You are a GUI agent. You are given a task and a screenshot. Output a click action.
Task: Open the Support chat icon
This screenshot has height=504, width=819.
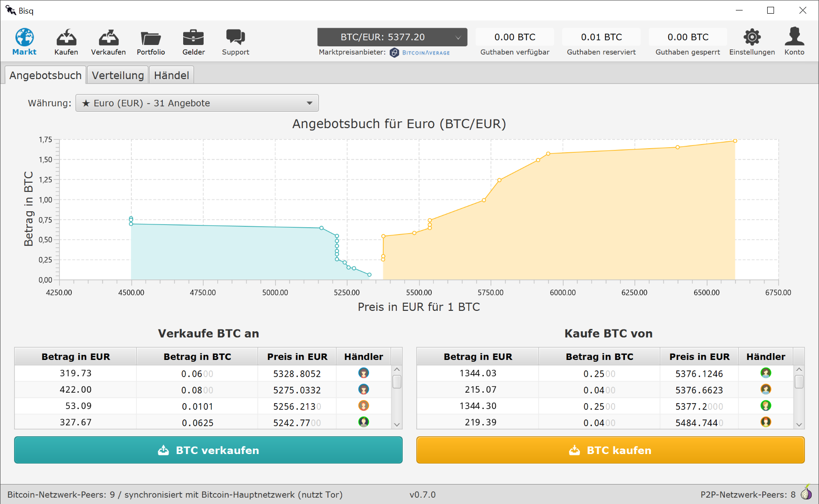coord(235,37)
